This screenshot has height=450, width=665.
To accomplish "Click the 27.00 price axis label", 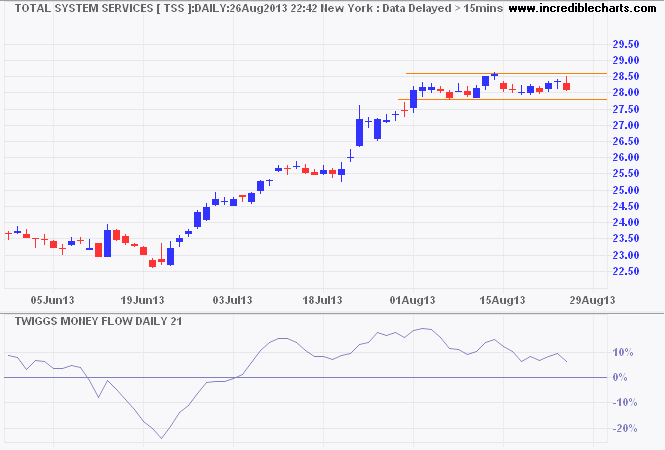I will [x=626, y=126].
